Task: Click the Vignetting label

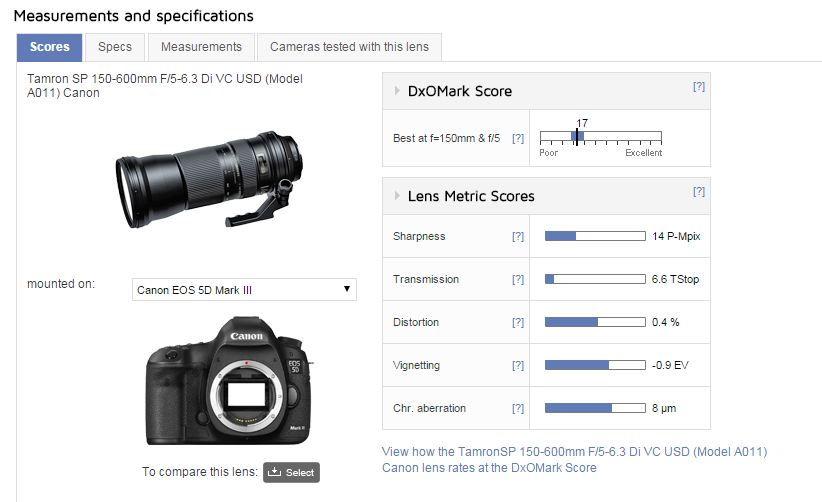Action: (x=416, y=365)
